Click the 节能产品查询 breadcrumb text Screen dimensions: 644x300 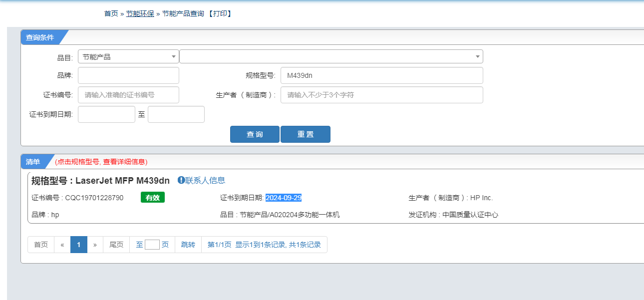pos(183,13)
